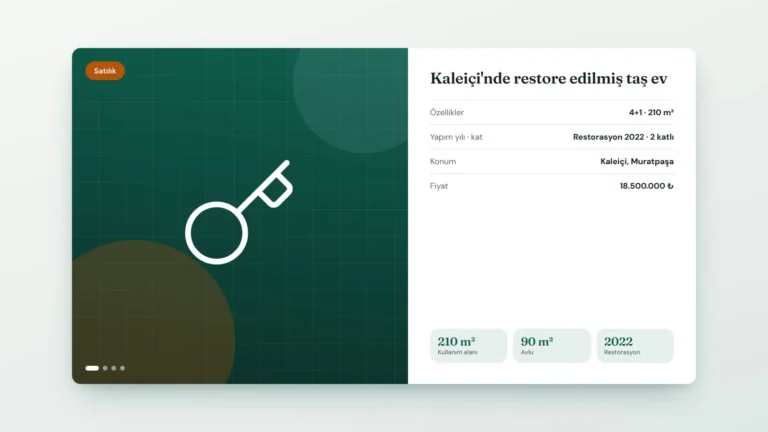Click the Fiyat label

tap(439, 186)
